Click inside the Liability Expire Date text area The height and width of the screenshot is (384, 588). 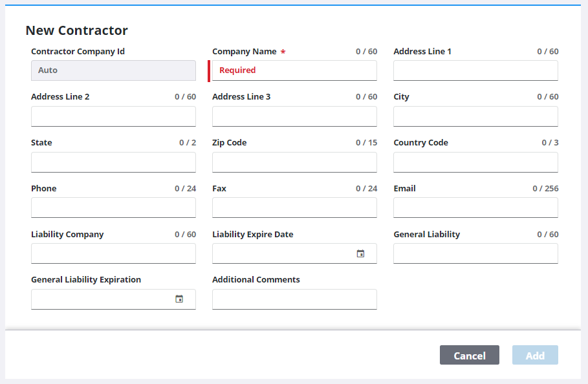point(281,253)
